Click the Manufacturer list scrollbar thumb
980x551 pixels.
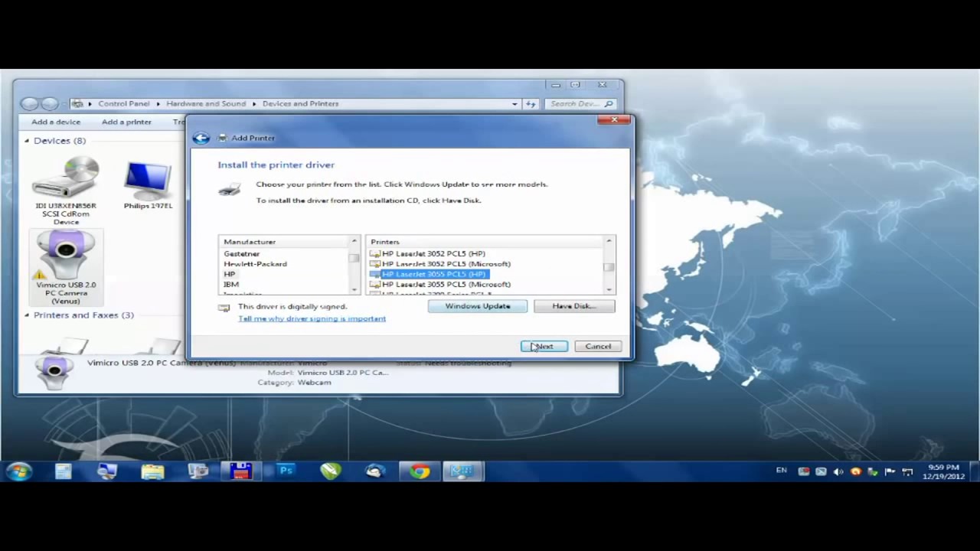(x=354, y=258)
